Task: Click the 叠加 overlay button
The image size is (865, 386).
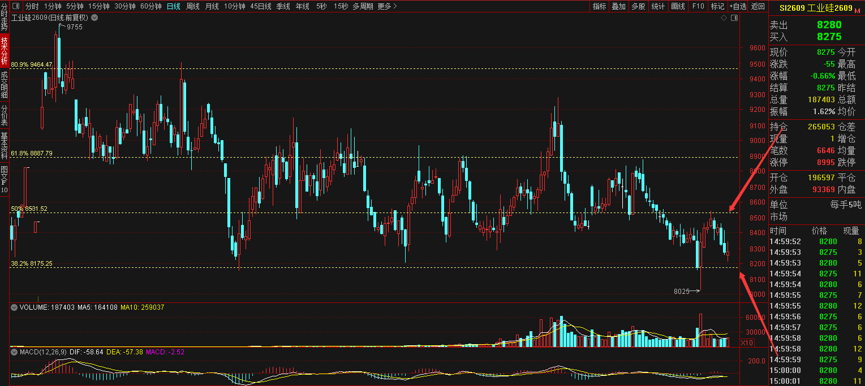Action: click(619, 7)
